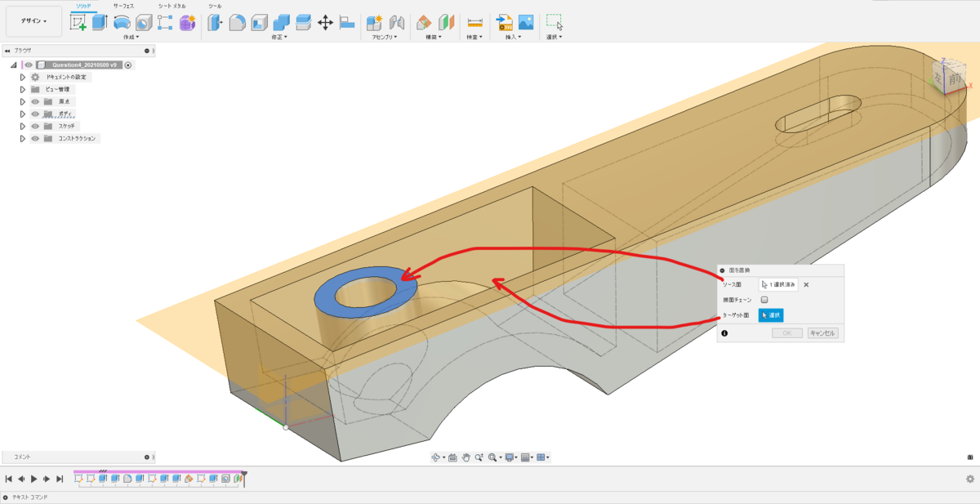Viewport: 980px width, 504px height.
Task: Activate root component radio button
Action: (x=128, y=65)
